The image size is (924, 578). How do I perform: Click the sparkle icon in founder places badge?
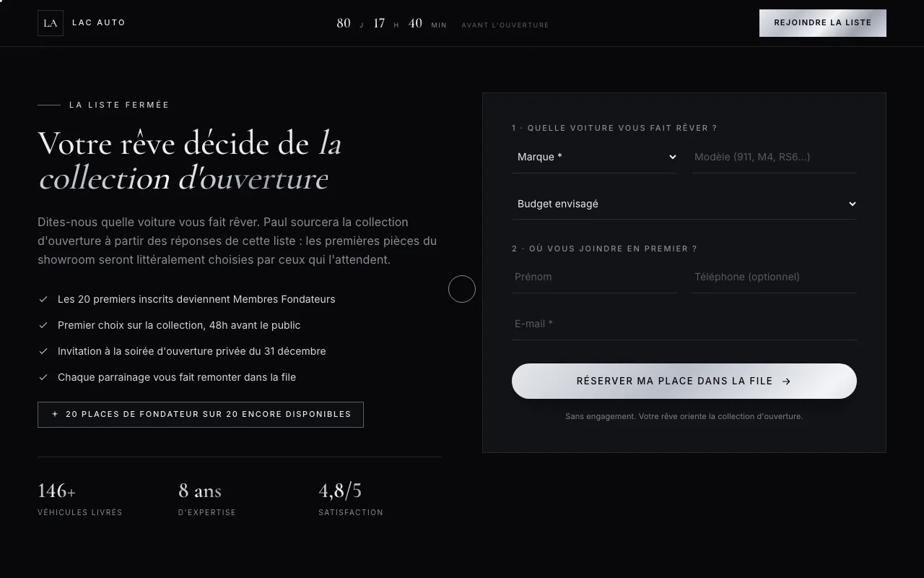click(x=55, y=415)
